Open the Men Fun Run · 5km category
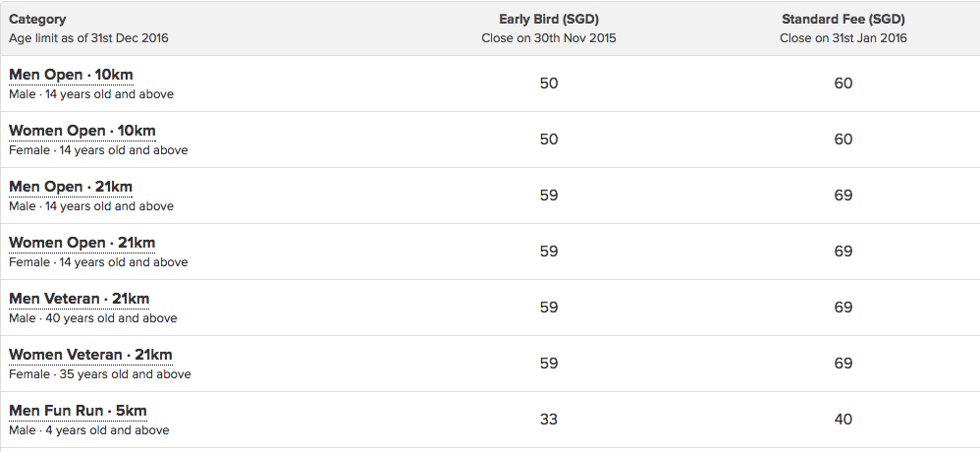 point(79,411)
